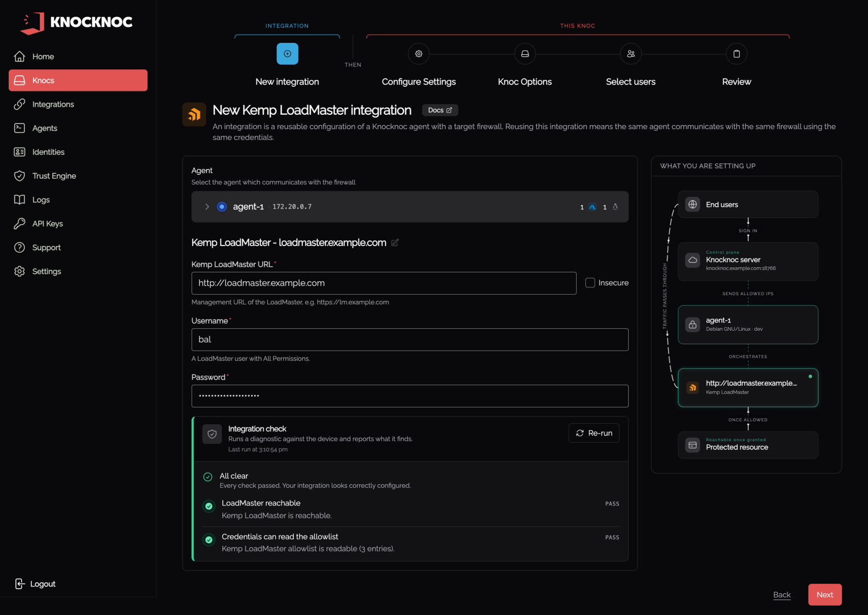Click the Kemp LoadMaster orange logo in header
The image size is (868, 615).
click(194, 114)
